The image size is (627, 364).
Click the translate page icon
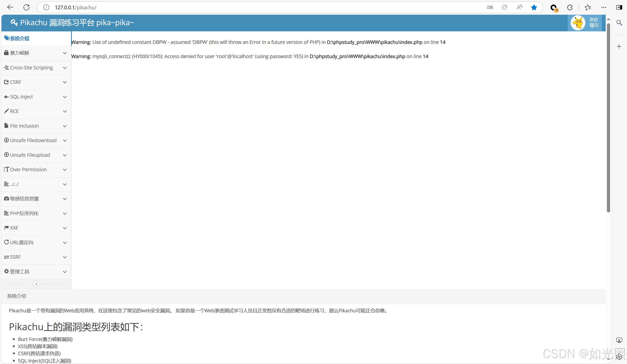490,7
